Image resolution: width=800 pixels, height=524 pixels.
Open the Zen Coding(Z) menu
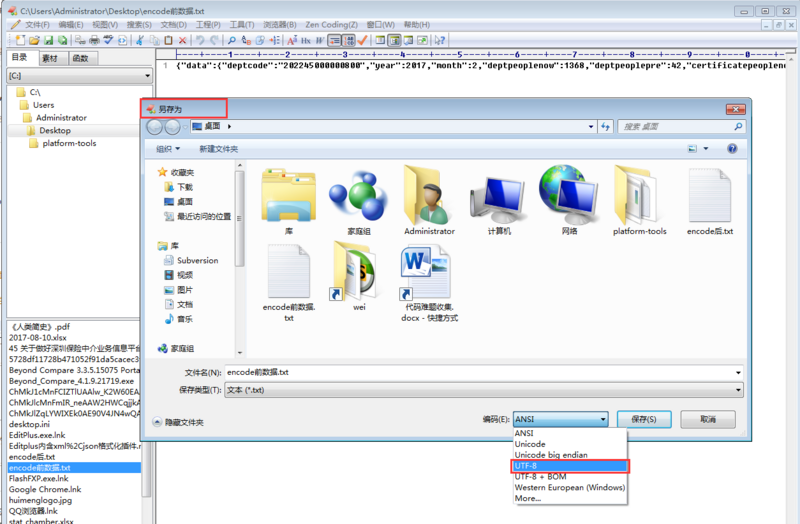point(331,24)
